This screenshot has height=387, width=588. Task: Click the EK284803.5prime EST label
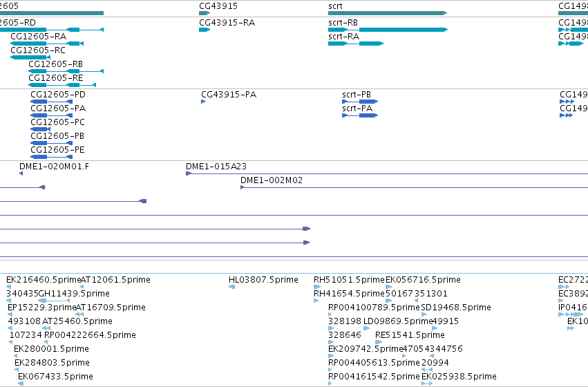tap(52, 363)
